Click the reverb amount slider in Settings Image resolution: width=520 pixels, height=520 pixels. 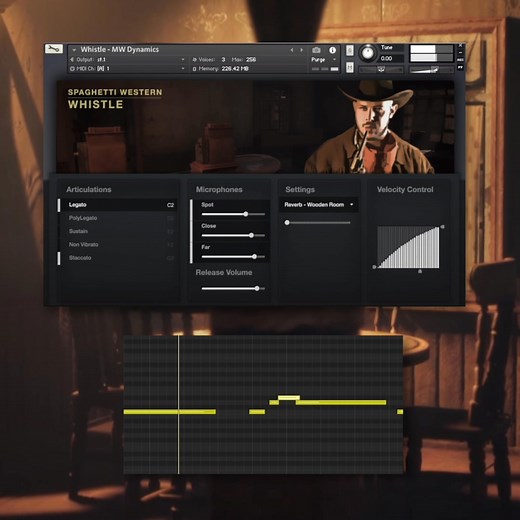(x=318, y=222)
